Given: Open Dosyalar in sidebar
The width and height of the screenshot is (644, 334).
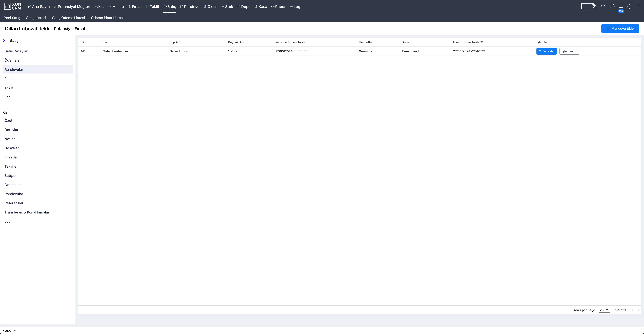Looking at the screenshot, I should 12,148.
